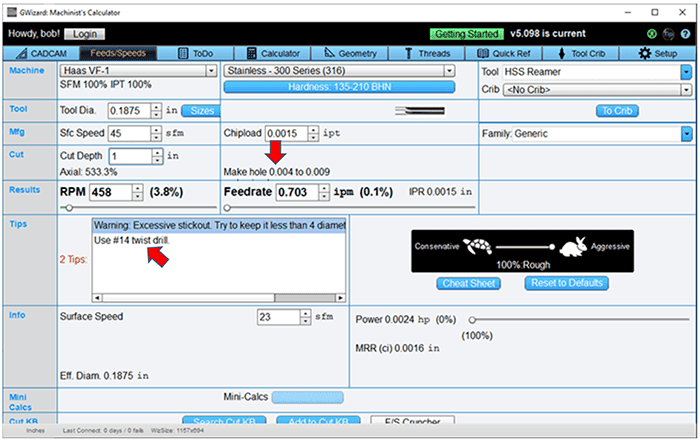Open the ToDo tab
The image size is (700, 440).
tap(196, 54)
